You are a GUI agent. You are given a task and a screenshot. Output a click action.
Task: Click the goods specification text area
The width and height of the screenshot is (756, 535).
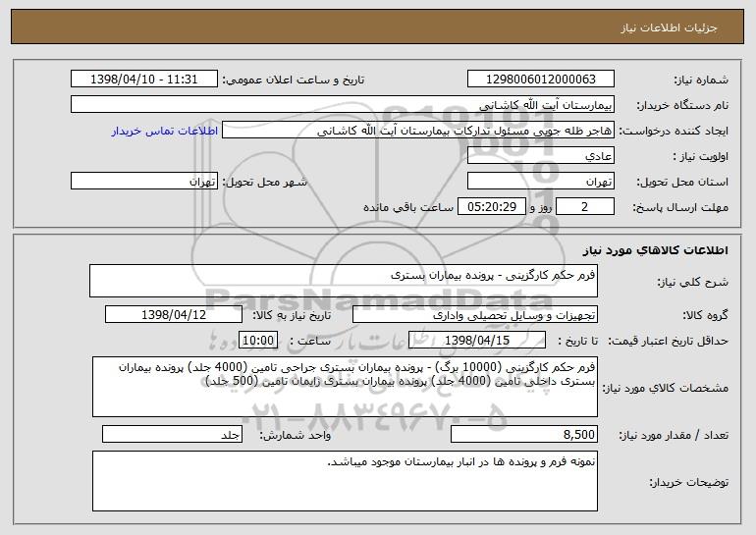(345, 387)
